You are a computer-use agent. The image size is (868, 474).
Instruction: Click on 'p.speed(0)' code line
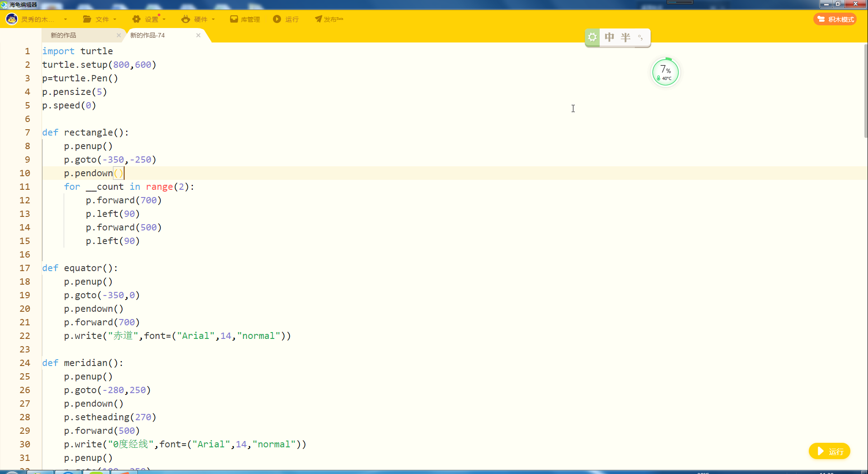point(69,105)
